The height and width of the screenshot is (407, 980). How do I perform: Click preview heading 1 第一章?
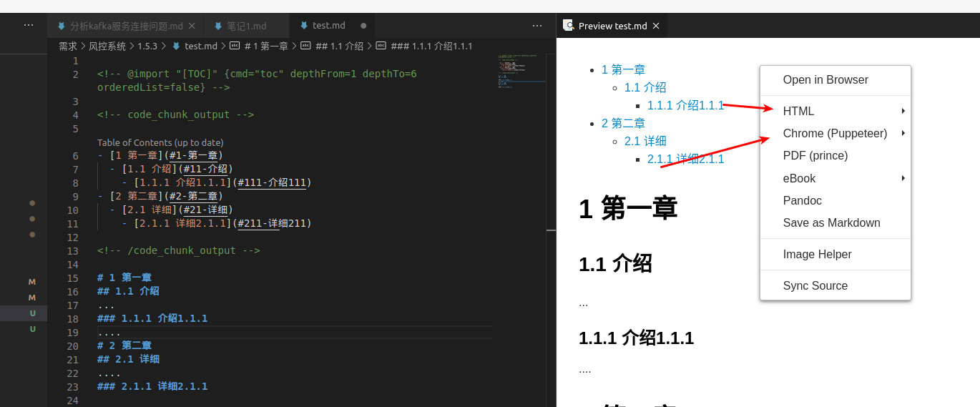[628, 208]
